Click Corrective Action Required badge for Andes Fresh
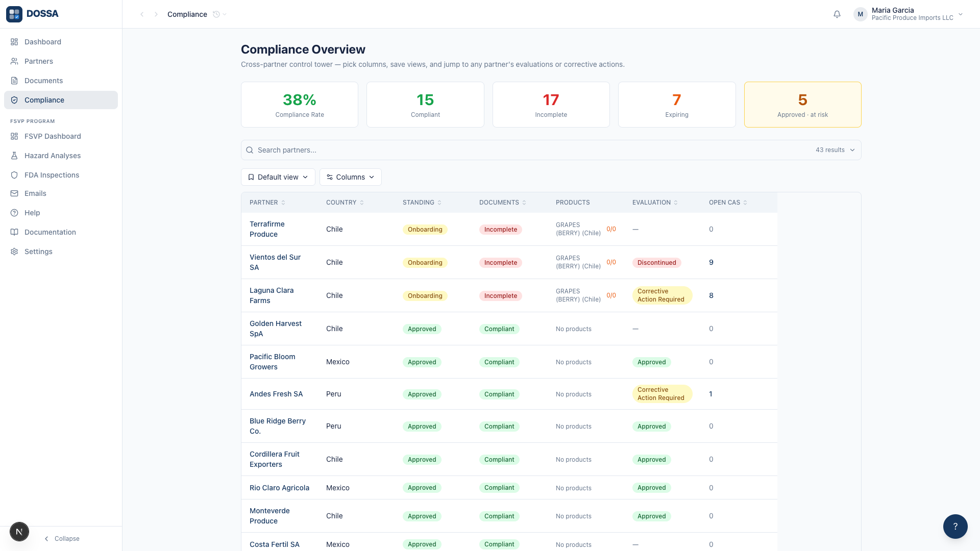Screen dimensions: 980x551 [662, 394]
